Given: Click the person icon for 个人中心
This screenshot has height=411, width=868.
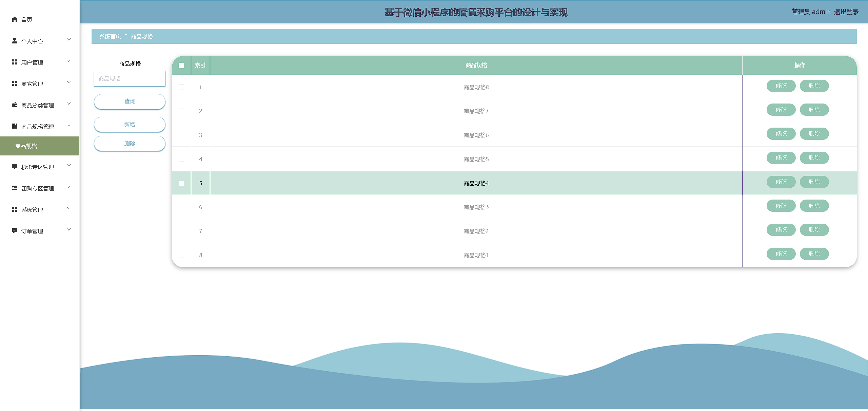Looking at the screenshot, I should point(14,41).
